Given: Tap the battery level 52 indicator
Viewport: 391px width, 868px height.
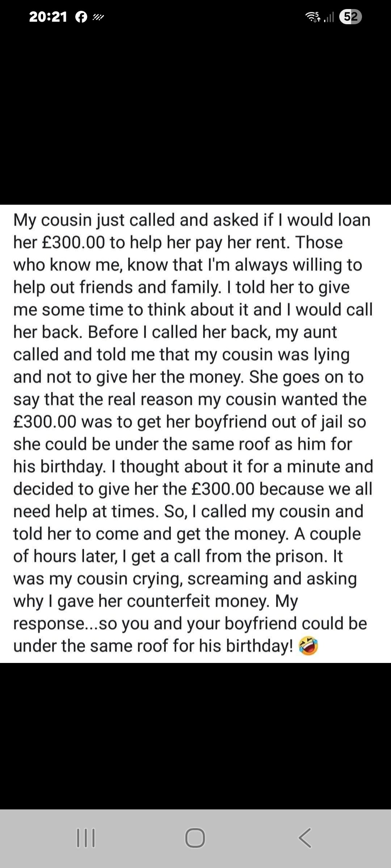Looking at the screenshot, I should click(x=350, y=17).
